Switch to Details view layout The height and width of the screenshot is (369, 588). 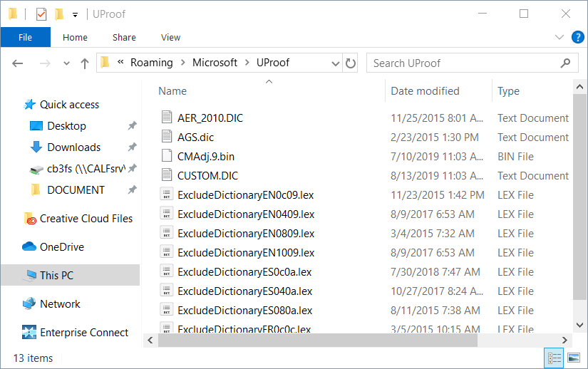click(555, 358)
